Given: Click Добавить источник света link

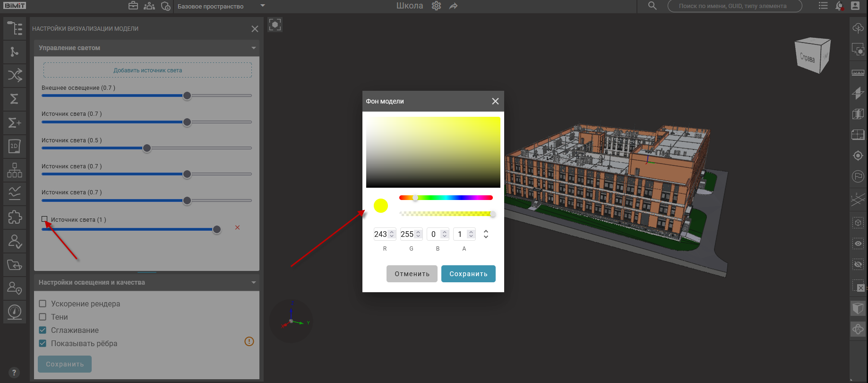Looking at the screenshot, I should point(147,70).
